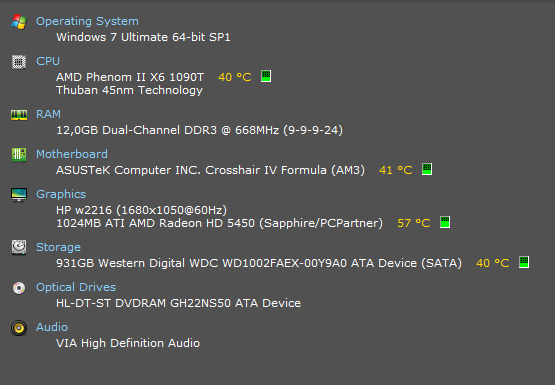Select the 57 °C Radeon temperature reading
The image size is (555, 385).
(413, 223)
